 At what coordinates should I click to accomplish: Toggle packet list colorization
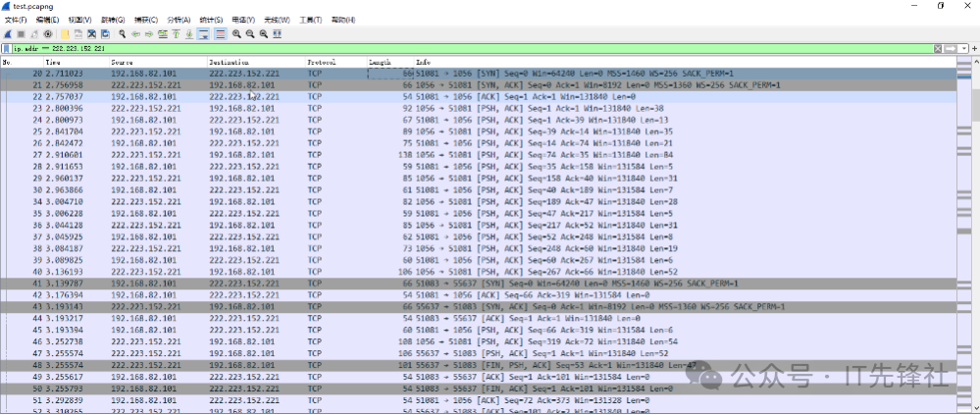pos(220,33)
